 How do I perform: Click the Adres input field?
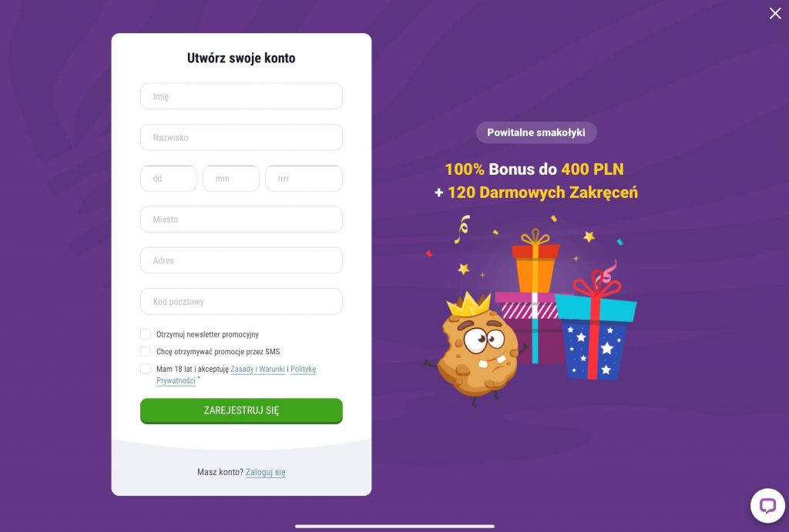(241, 260)
